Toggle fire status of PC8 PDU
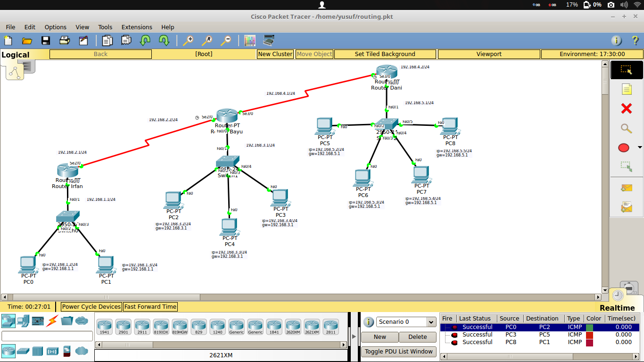Viewport: 644px width, 362px height. (454, 342)
